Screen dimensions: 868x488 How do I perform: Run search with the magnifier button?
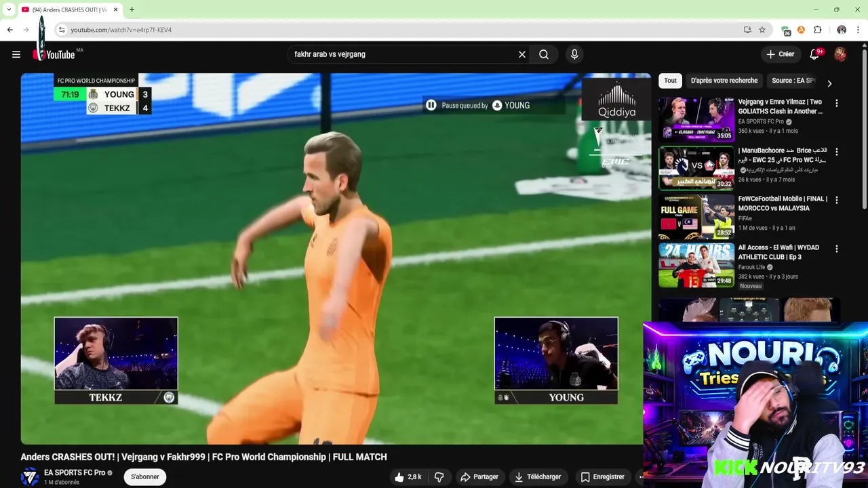pos(544,54)
